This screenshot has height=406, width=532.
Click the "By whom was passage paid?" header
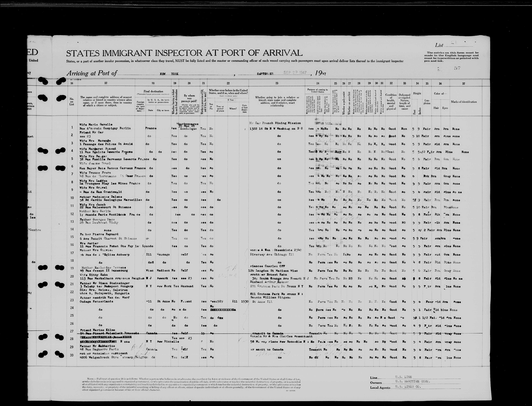coord(189,98)
